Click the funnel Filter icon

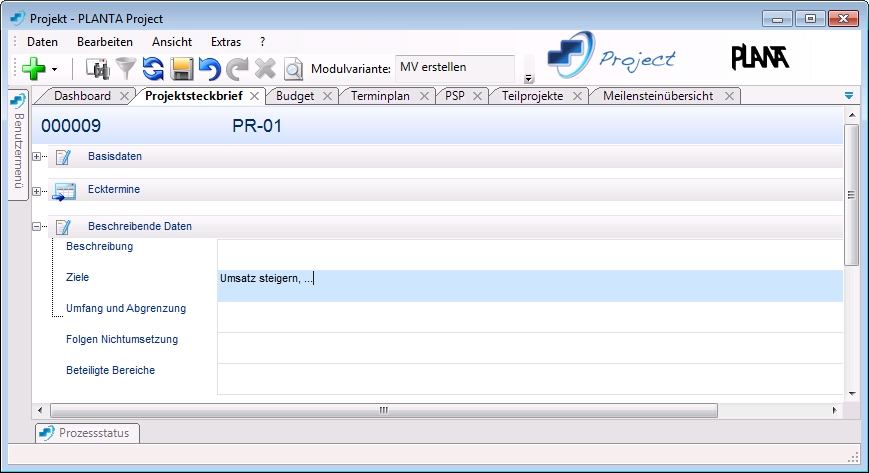point(126,69)
